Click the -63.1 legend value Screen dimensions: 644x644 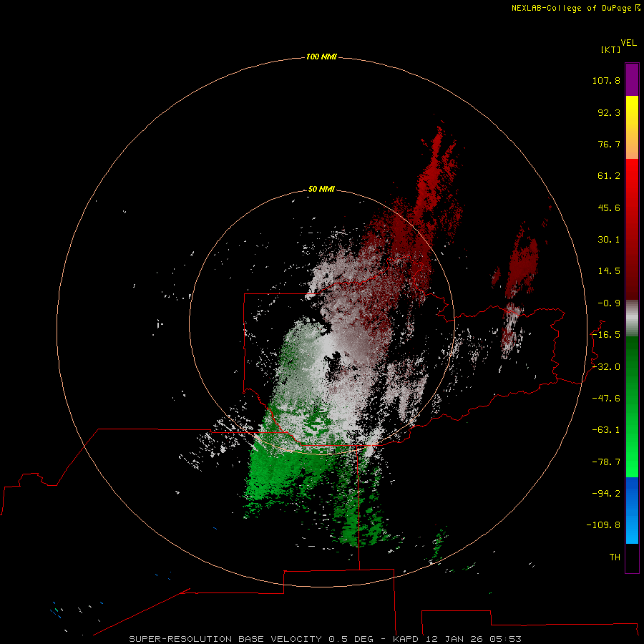[x=606, y=430]
